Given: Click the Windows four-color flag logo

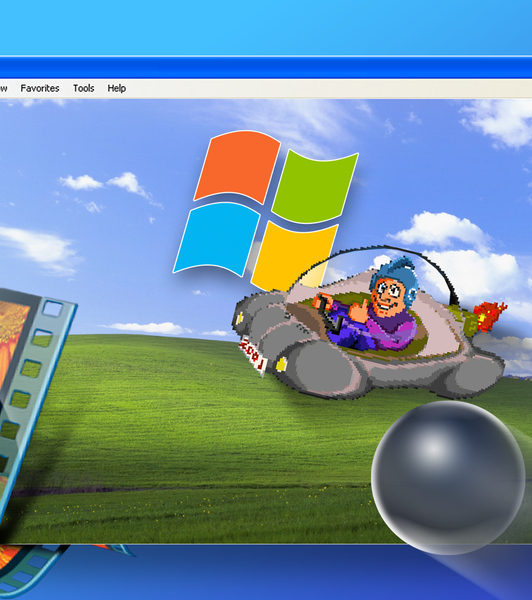Looking at the screenshot, I should click(x=265, y=211).
